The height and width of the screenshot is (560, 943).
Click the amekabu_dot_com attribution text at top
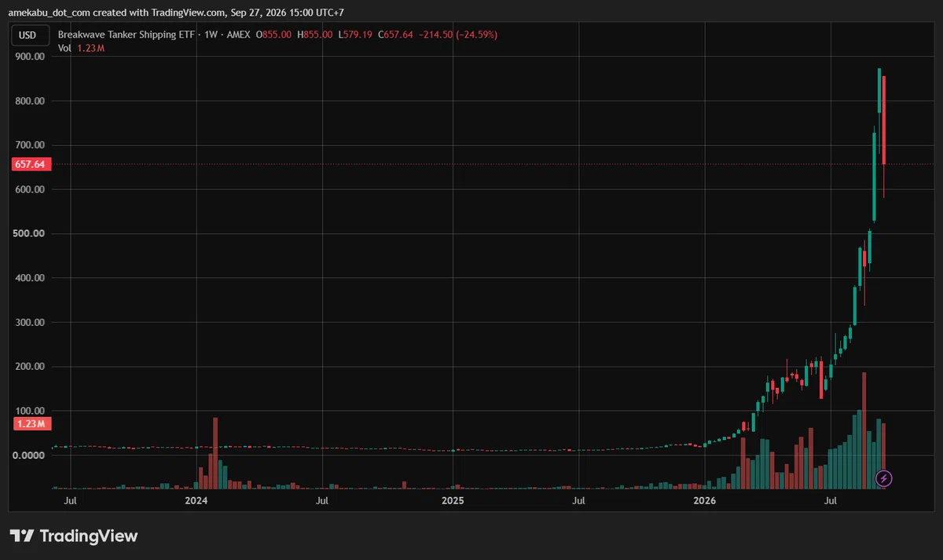click(55, 13)
